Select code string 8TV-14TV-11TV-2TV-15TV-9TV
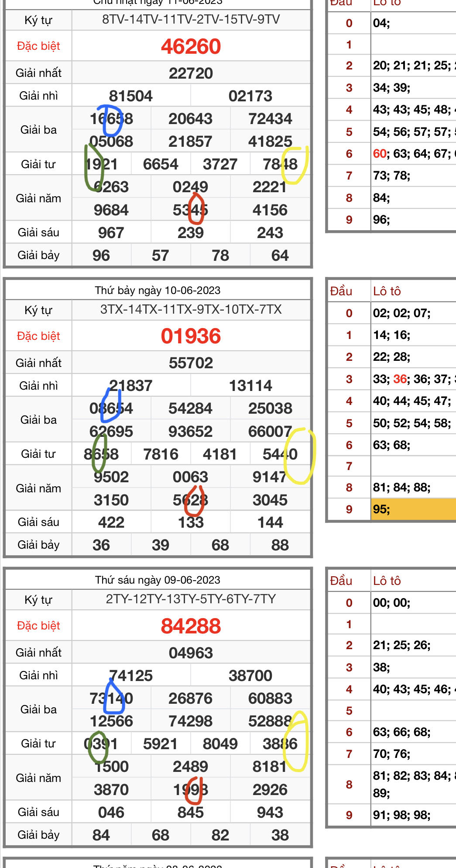The width and height of the screenshot is (456, 868). 191,20
